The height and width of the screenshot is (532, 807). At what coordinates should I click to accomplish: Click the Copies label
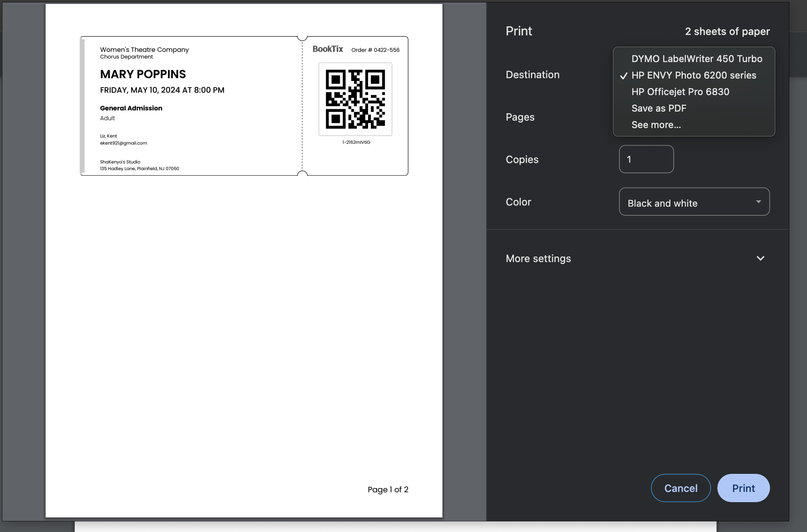point(522,160)
